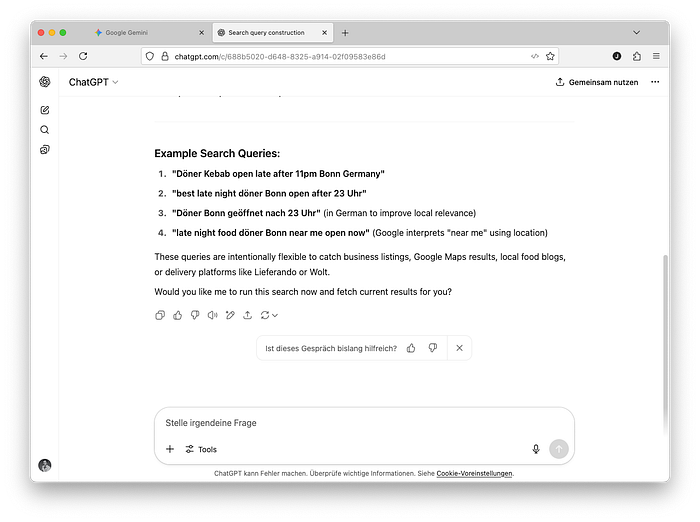Open the library images icon in sidebar
Screen dimensions: 700x522
(x=45, y=150)
